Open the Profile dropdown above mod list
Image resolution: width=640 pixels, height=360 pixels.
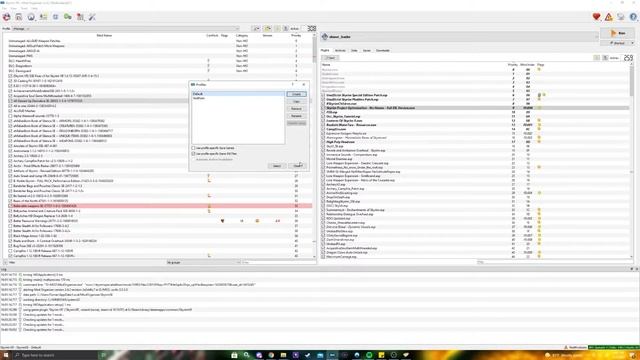pos(126,29)
